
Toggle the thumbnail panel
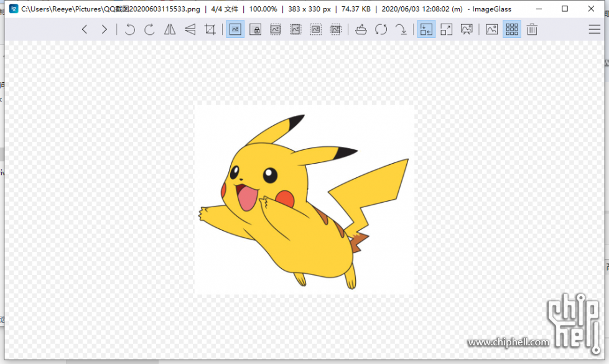(491, 29)
